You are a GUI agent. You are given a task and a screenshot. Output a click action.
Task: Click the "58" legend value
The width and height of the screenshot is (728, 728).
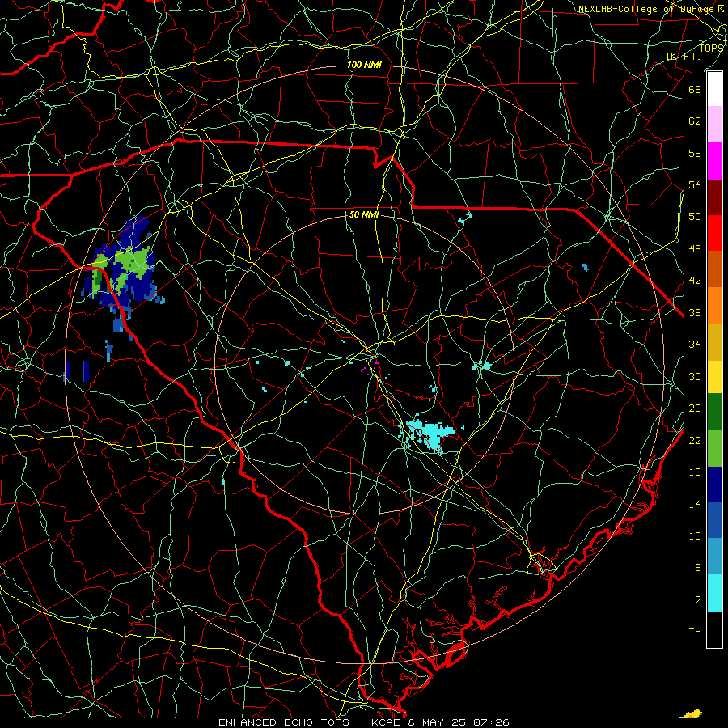tap(695, 153)
